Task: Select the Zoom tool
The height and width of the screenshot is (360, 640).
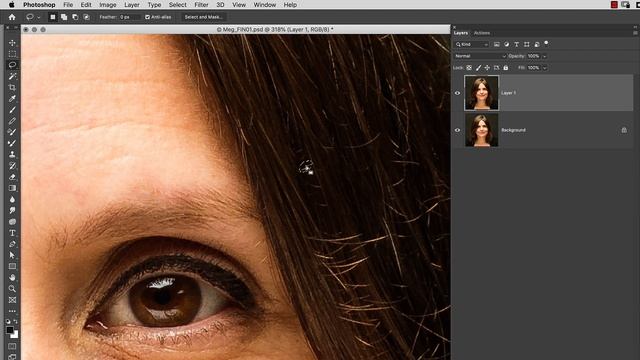Action: [12, 289]
